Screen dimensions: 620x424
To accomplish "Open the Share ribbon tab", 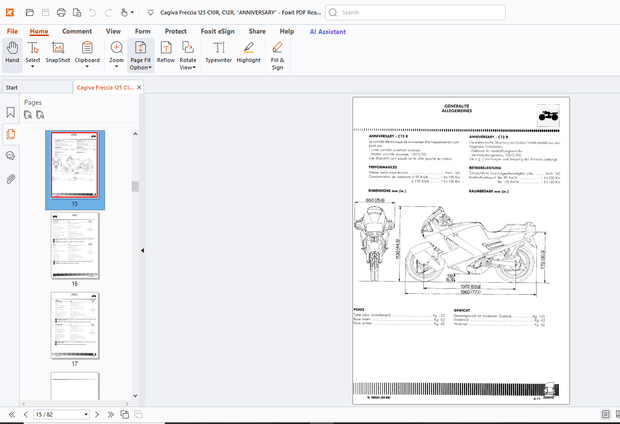I will coord(257,31).
